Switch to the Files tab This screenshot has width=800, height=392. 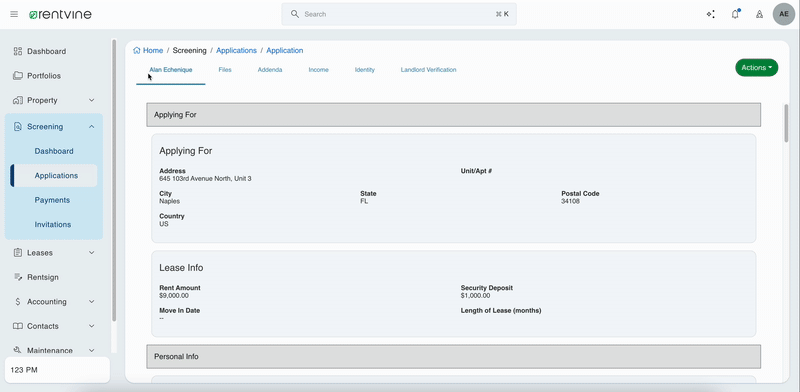(225, 70)
